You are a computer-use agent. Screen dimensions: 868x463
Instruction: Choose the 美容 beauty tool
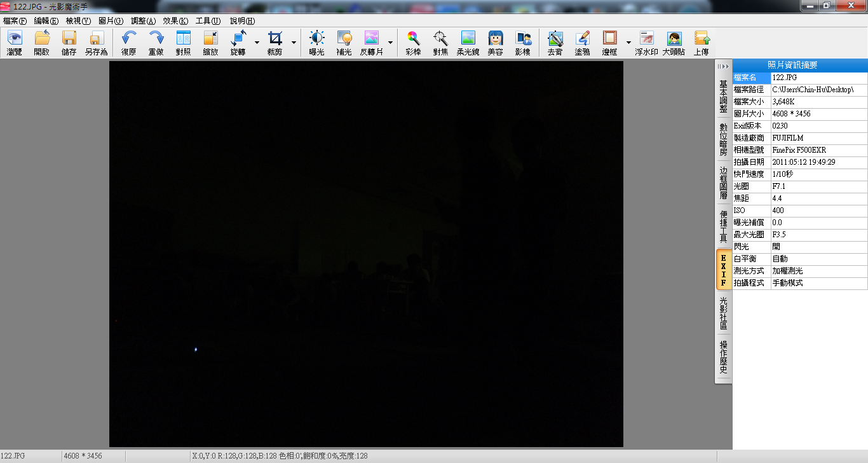point(495,43)
